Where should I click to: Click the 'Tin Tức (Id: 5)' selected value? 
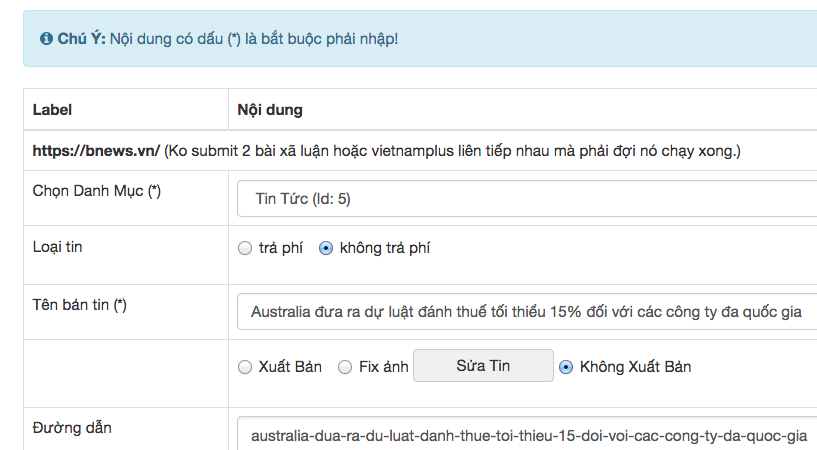pyautogui.click(x=303, y=199)
